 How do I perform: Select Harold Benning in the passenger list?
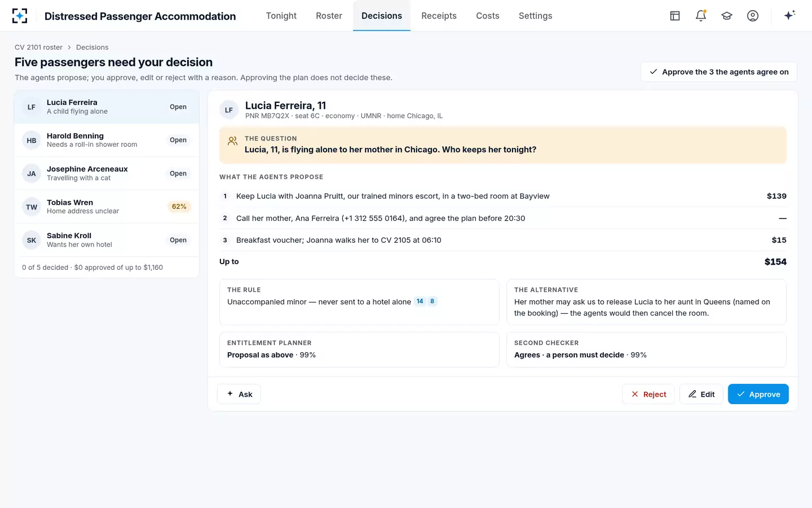(107, 140)
